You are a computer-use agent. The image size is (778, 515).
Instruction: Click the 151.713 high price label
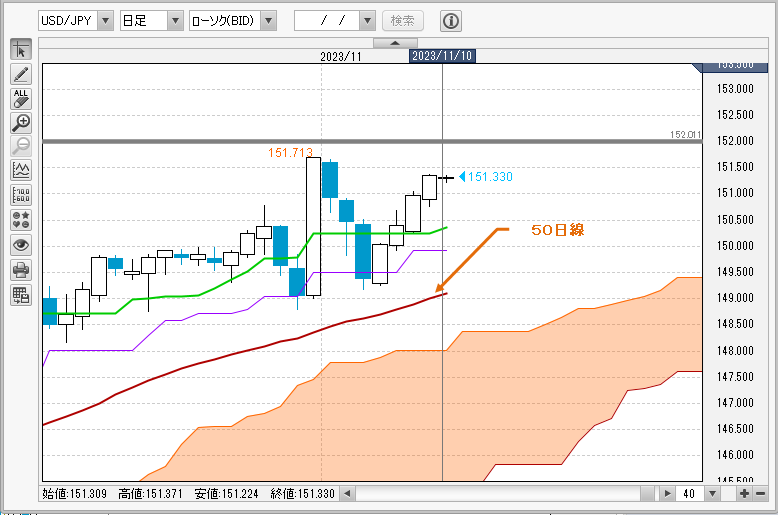(x=290, y=153)
